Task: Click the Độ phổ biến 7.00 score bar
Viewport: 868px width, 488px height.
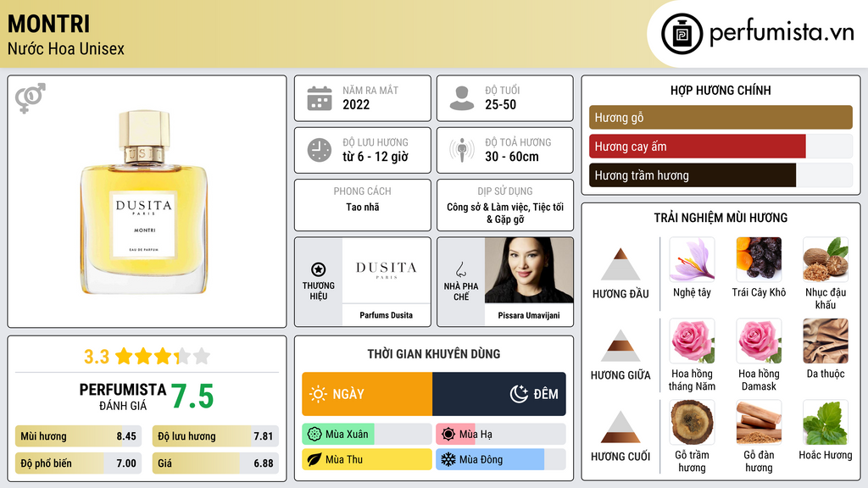Action: click(x=79, y=463)
